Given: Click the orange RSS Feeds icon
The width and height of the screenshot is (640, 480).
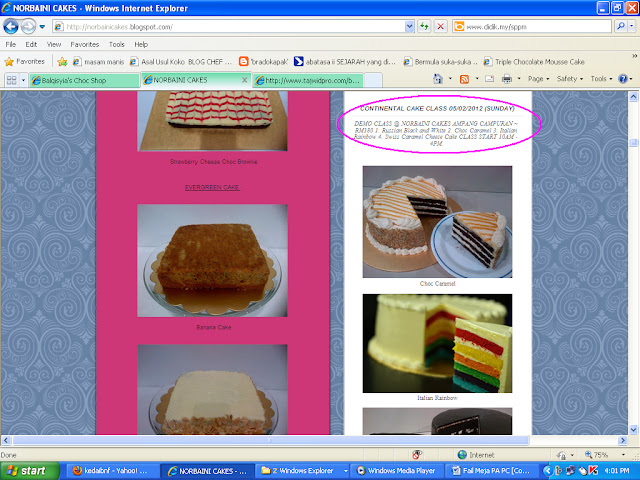Looking at the screenshot, I should point(464,79).
